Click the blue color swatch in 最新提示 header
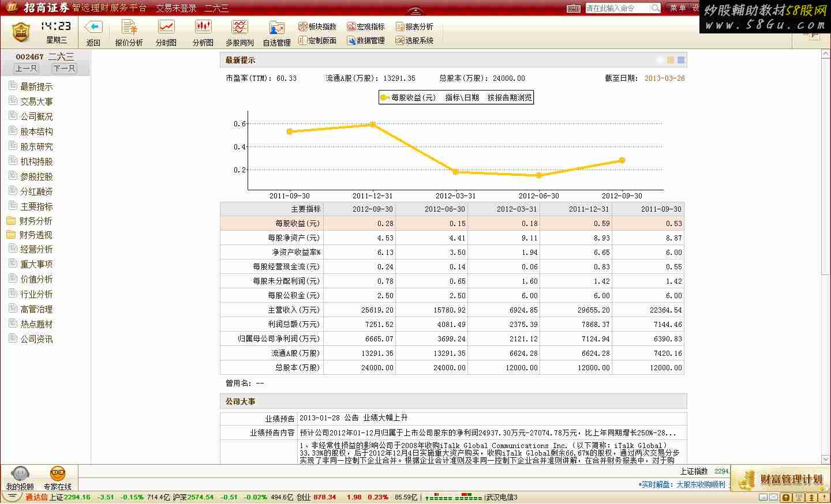Viewport: 831px width, 504px height. [681, 60]
